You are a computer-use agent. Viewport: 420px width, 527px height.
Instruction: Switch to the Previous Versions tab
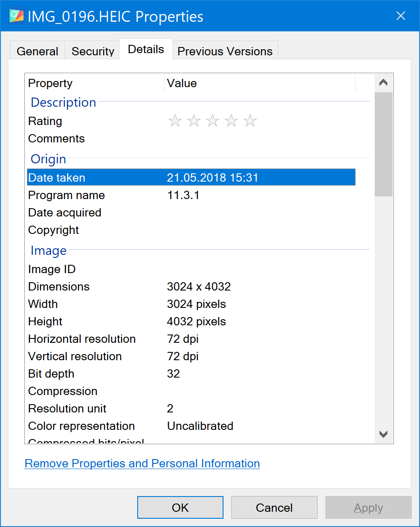225,51
